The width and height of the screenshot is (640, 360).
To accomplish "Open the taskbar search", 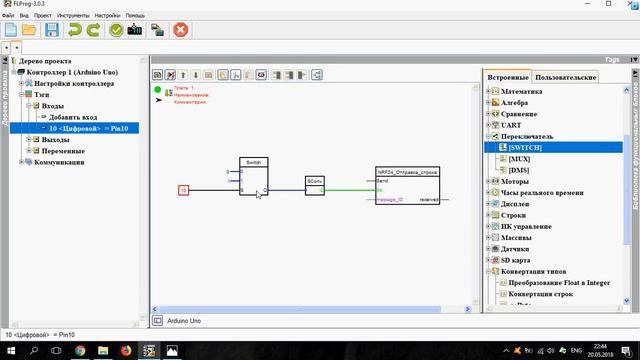I will click(34, 351).
